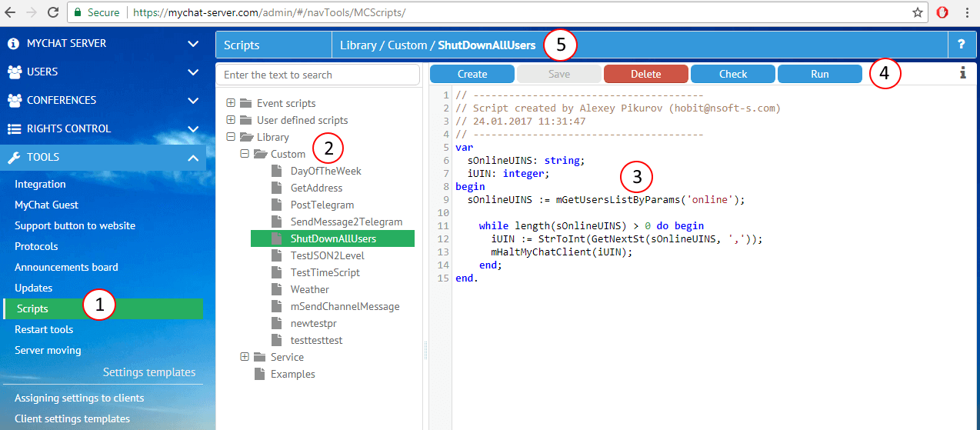Click the script search text field
This screenshot has width=980, height=430.
318,75
